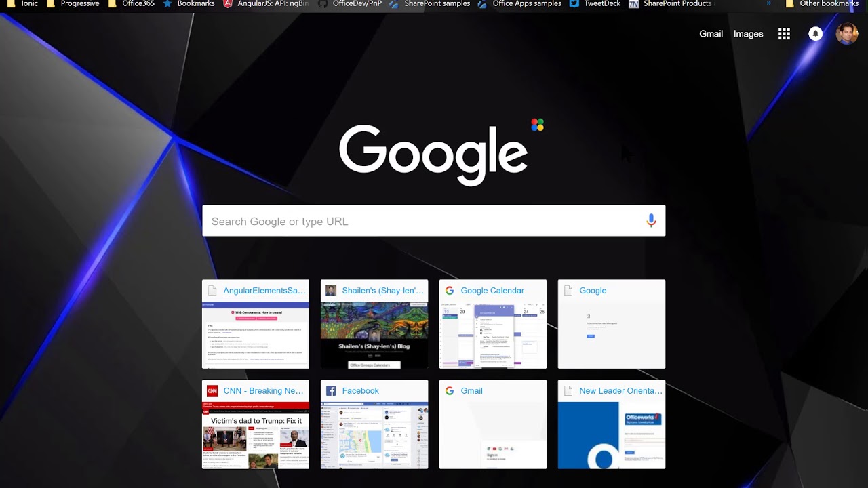Open the notifications bell icon
The image size is (868, 488).
coord(815,34)
